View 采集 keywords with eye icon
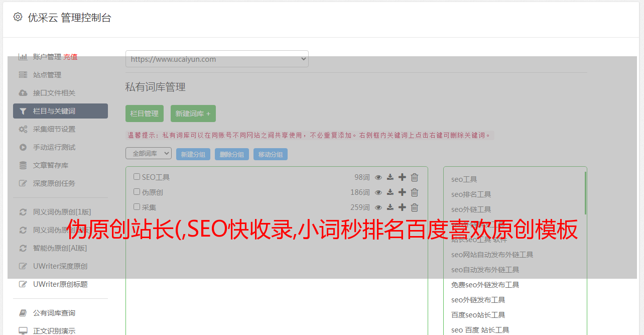Image resolution: width=644 pixels, height=335 pixels. [x=378, y=207]
